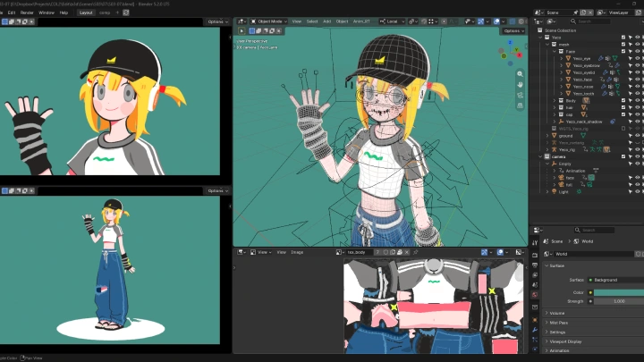This screenshot has height=362, width=644.
Task: Expand the Yeco_rig tree item
Action: (547, 150)
